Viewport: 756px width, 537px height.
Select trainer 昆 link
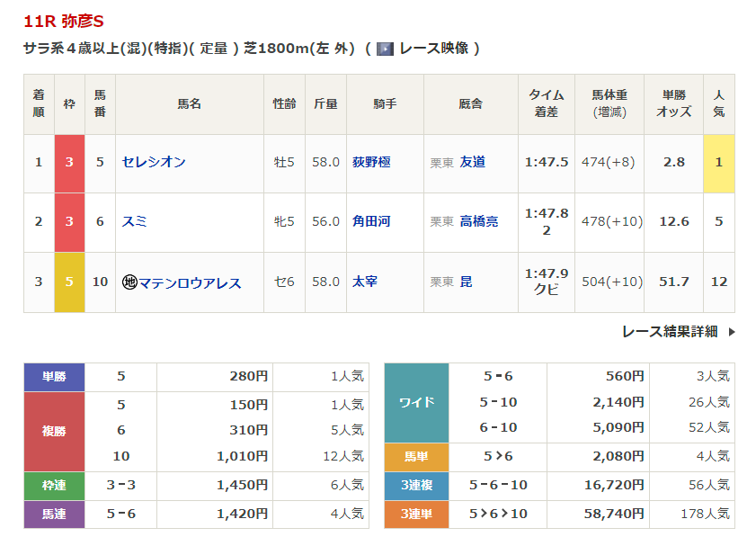click(466, 282)
